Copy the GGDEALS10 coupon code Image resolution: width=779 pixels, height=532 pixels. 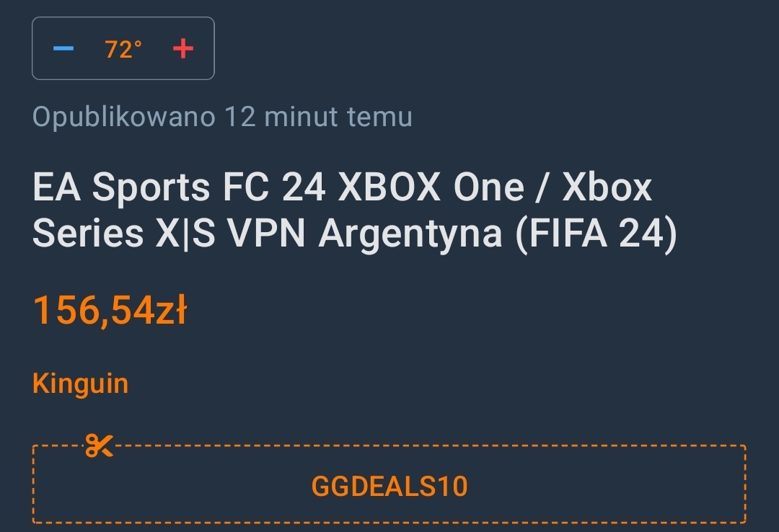[389, 486]
